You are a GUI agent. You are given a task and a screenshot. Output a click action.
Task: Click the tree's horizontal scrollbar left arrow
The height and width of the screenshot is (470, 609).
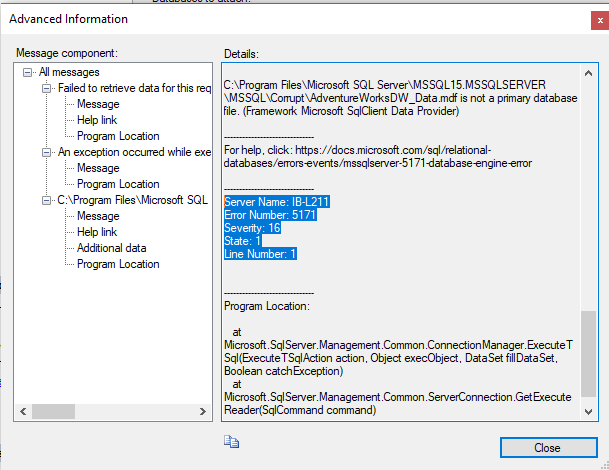26,411
